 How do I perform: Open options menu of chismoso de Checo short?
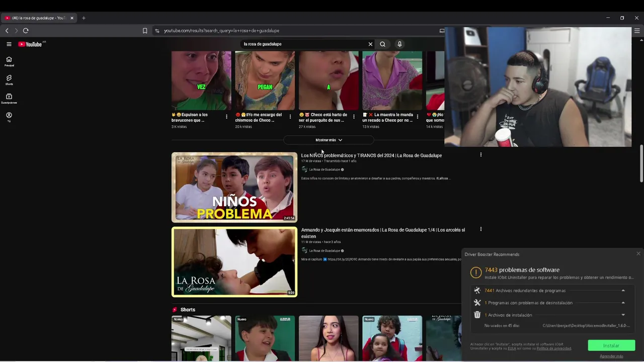coord(290,117)
